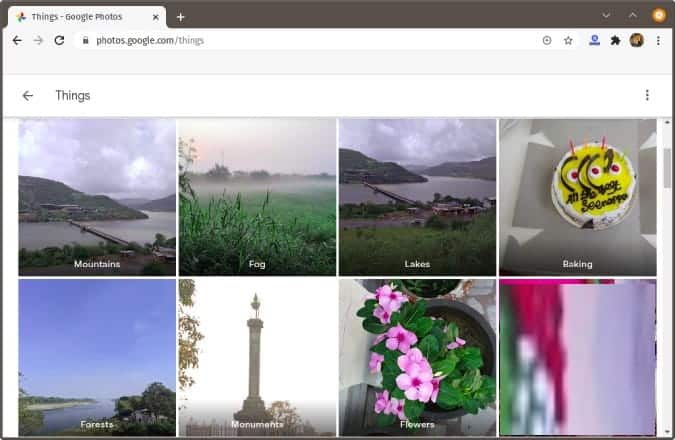Click the scrollbar down arrow
This screenshot has width=675, height=440.
click(x=667, y=432)
